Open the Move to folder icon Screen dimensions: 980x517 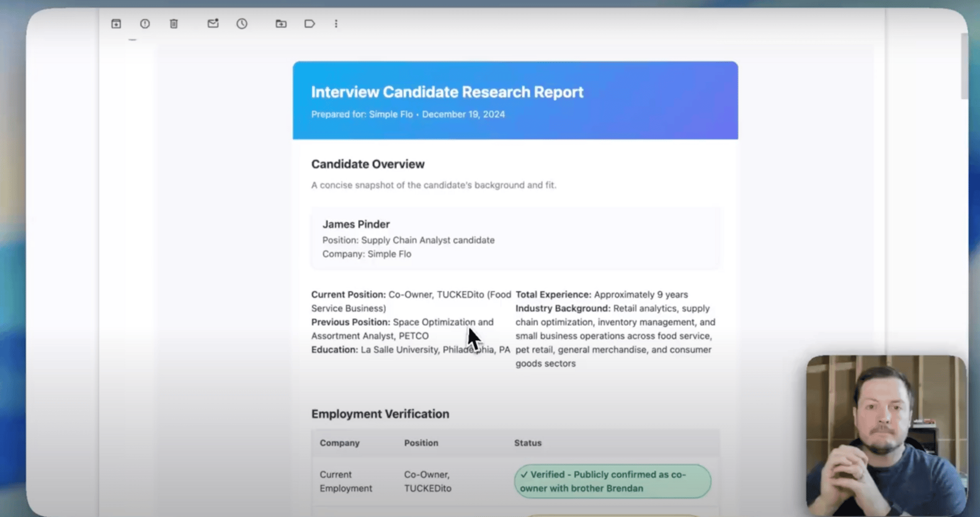(x=281, y=24)
